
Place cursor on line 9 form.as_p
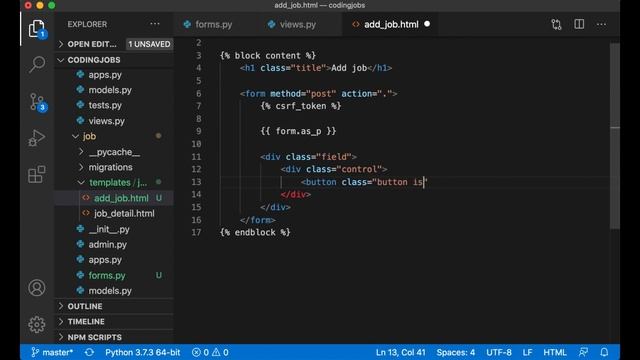[x=298, y=131]
